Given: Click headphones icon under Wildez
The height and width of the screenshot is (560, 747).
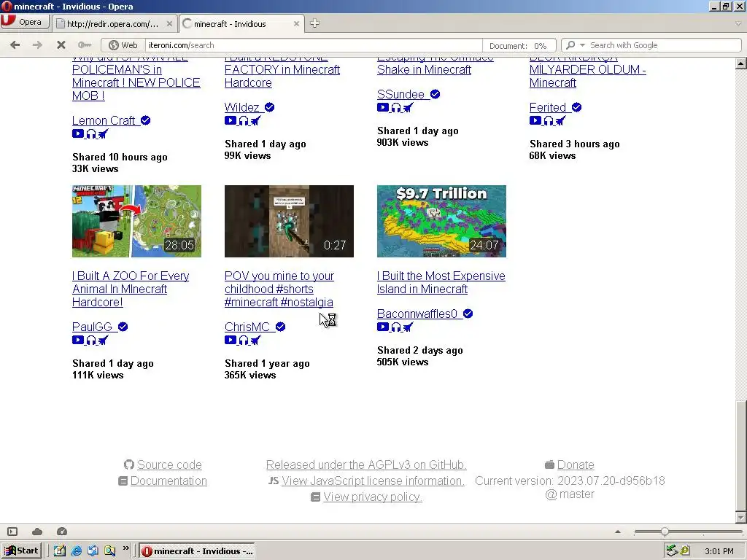Looking at the screenshot, I should [x=244, y=121].
